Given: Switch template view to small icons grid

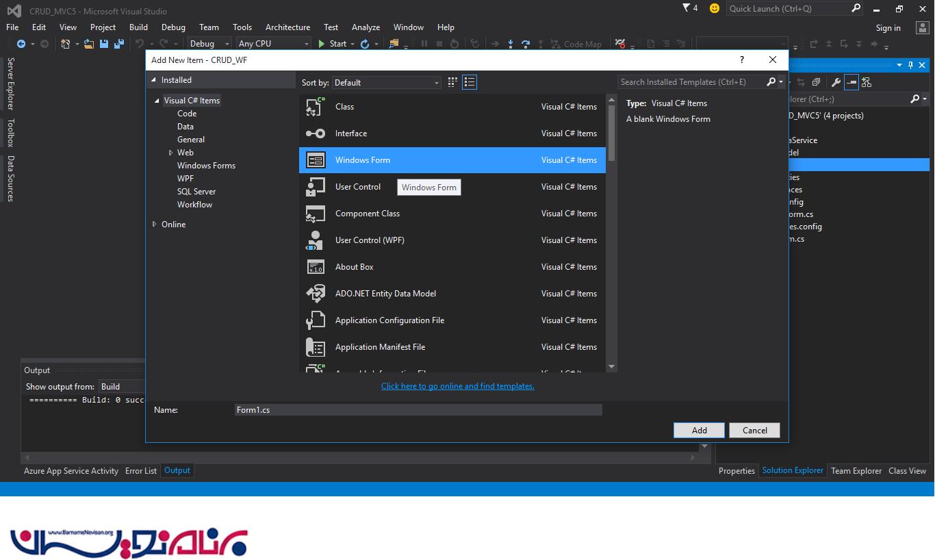Looking at the screenshot, I should (452, 82).
